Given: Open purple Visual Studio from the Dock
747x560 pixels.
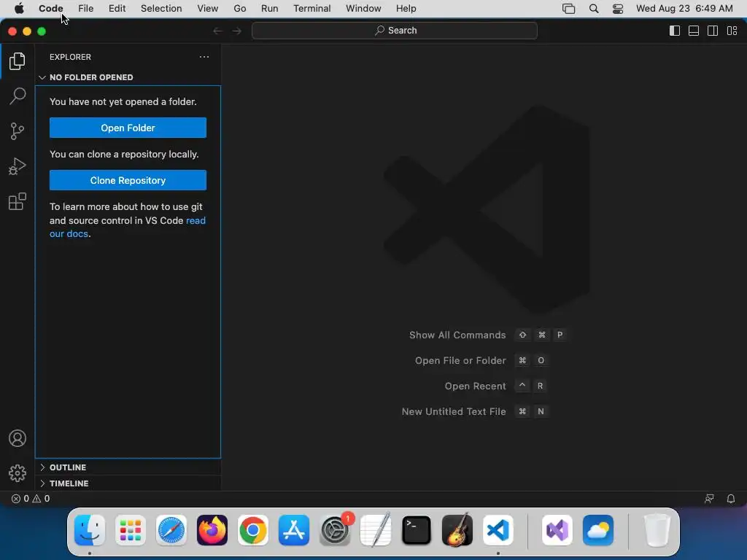Looking at the screenshot, I should pyautogui.click(x=557, y=530).
